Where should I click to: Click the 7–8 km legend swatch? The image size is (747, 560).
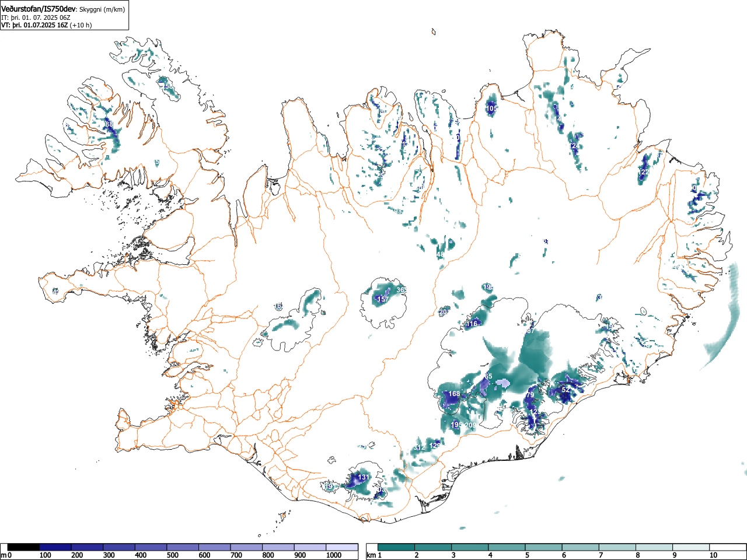tap(617, 547)
